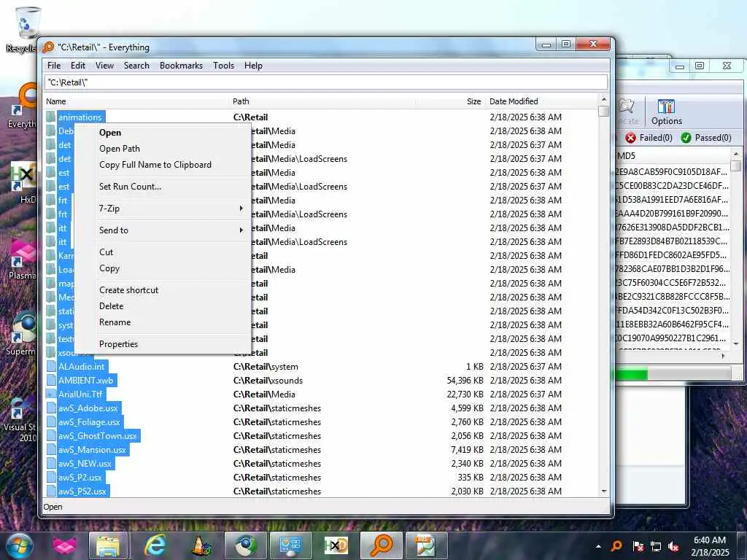Show hidden tray icons arrow
Screen dimensions: 747x560
598,546
